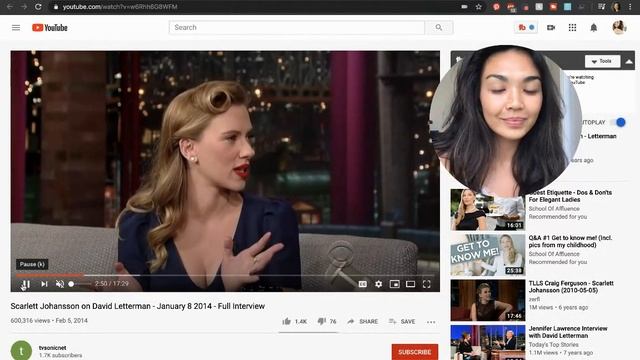Image resolution: width=640 pixels, height=360 pixels.
Task: Bookmark this page with the star icon
Action: pos(478,7)
